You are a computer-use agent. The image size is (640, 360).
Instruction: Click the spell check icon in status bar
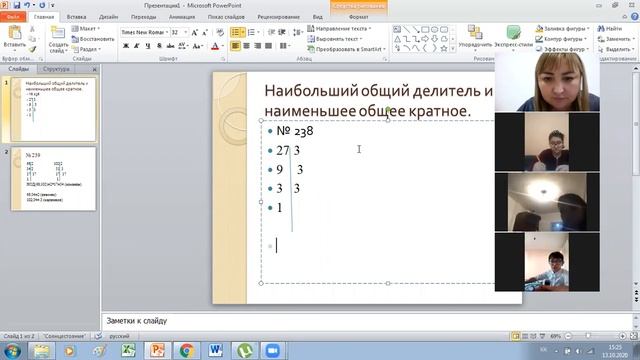(x=98, y=336)
